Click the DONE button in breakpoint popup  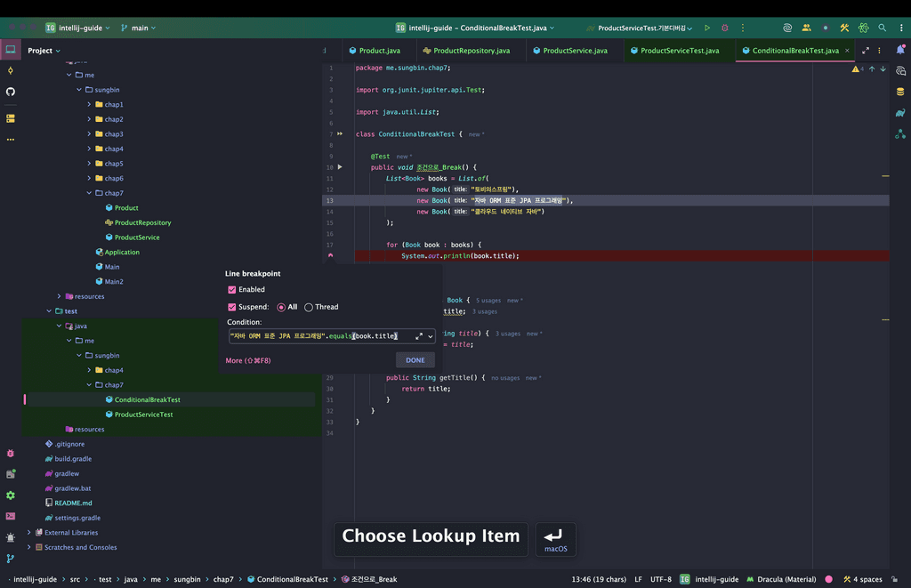coord(415,360)
